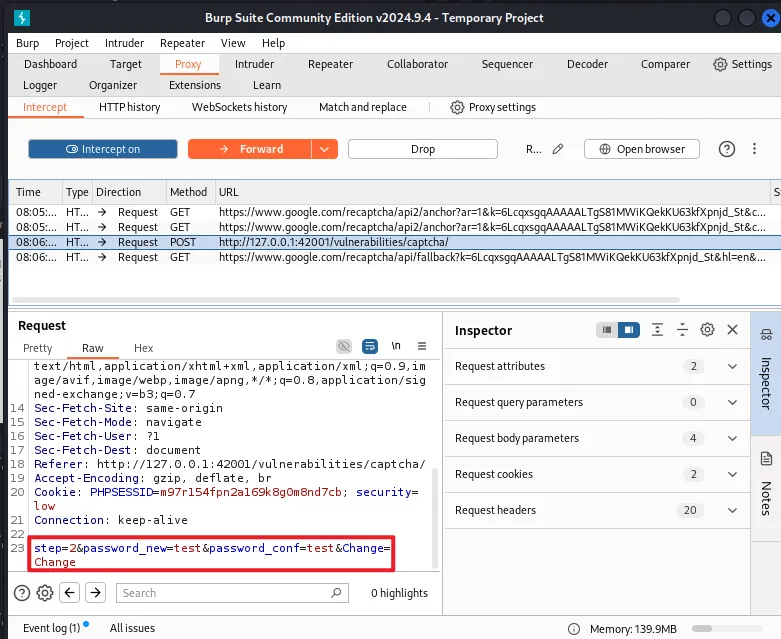Toggle the \n show newlines icon
This screenshot has height=639, width=781.
point(396,346)
